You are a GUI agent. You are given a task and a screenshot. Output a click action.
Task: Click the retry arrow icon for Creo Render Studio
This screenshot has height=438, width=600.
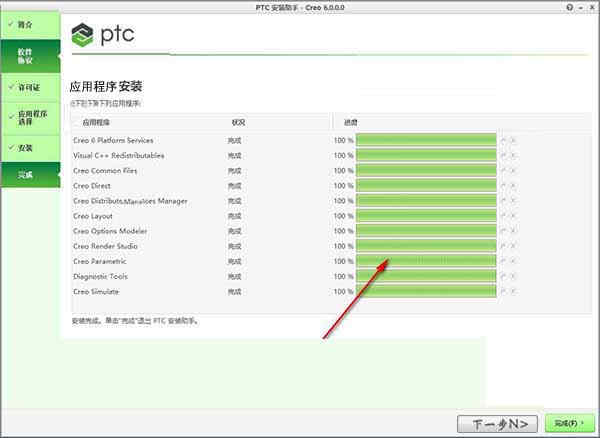pos(504,246)
